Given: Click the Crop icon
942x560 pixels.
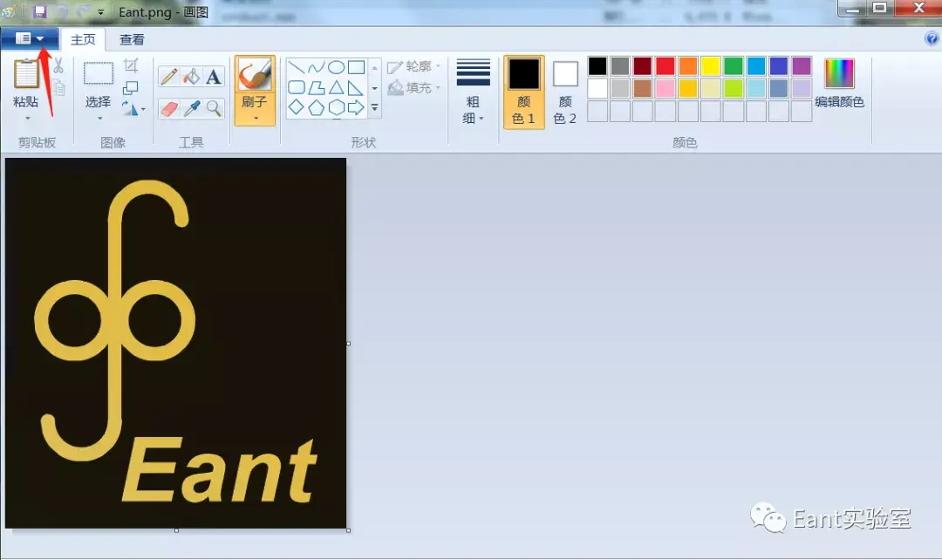Looking at the screenshot, I should [x=131, y=65].
